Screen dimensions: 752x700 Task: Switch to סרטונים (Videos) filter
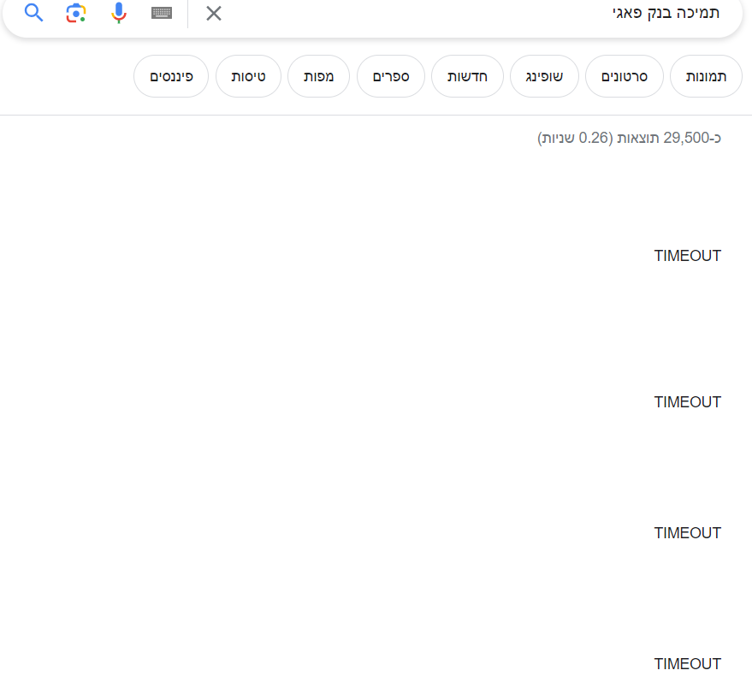point(625,76)
